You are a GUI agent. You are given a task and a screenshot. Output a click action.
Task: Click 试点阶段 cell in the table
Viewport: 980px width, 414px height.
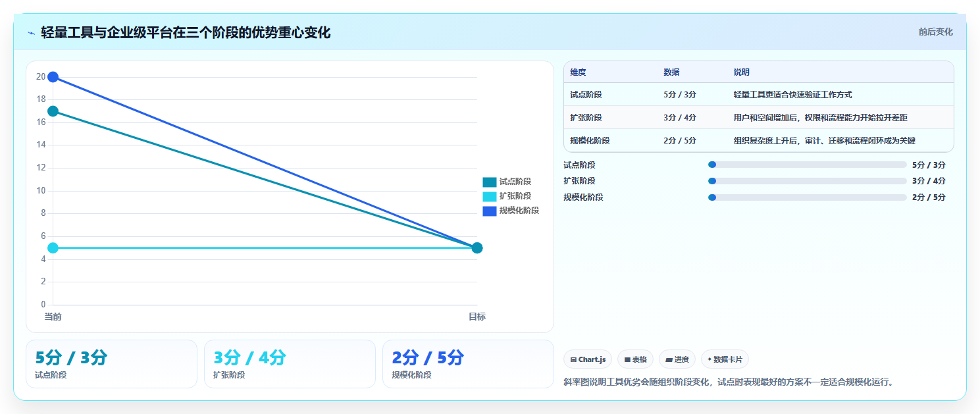point(586,95)
